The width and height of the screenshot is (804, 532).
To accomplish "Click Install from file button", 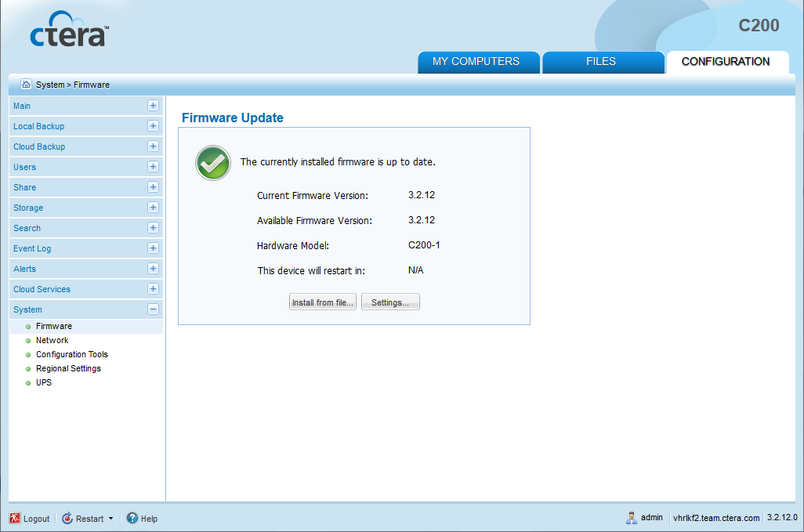I will 323,302.
